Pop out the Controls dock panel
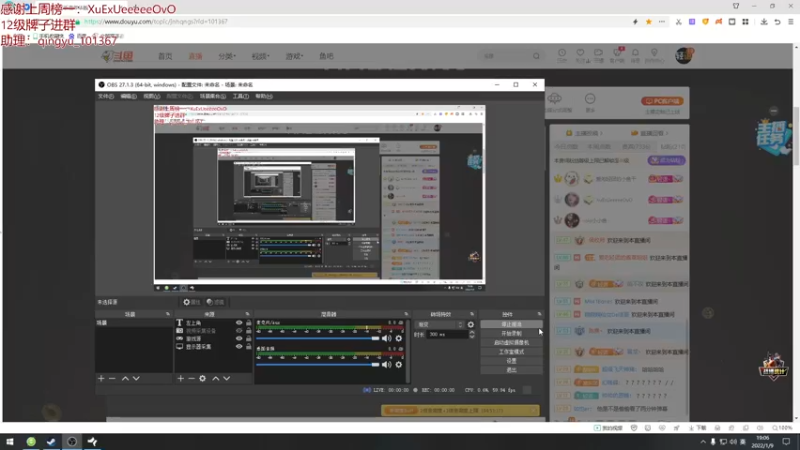Screen dimensions: 800x450 pos(539,314)
